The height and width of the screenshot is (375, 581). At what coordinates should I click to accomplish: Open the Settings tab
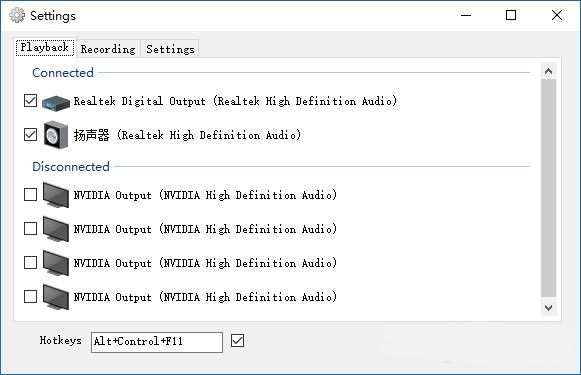point(170,49)
